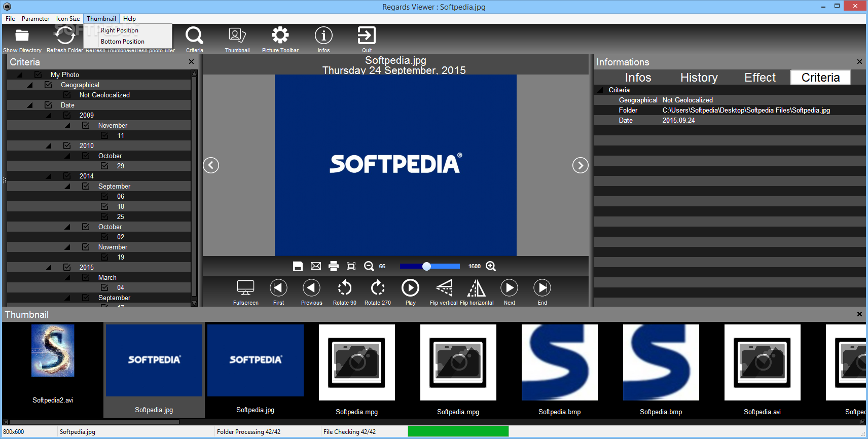Flip the picture horizontally
The image size is (868, 439).
476,288
